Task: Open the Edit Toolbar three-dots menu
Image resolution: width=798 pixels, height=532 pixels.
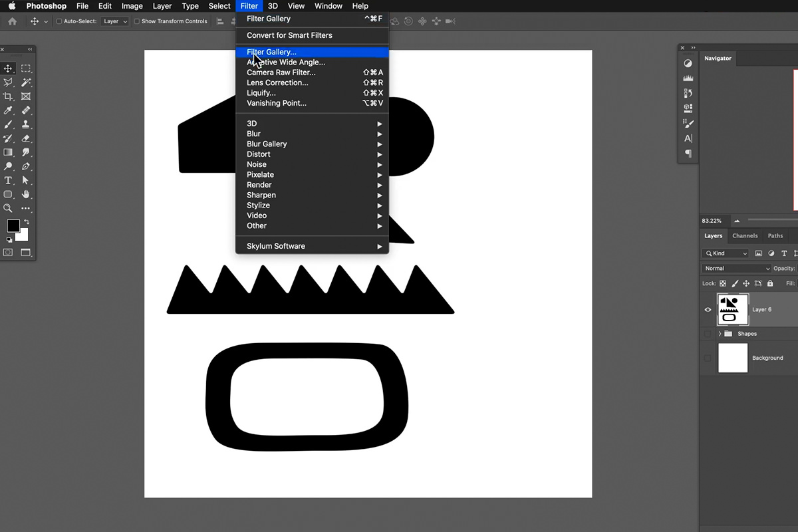Action: click(x=26, y=208)
